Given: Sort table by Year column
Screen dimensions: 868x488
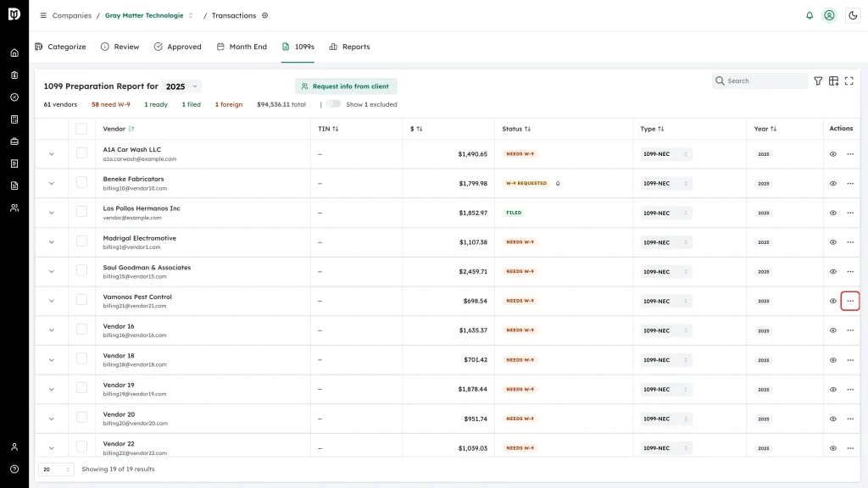Looking at the screenshot, I should point(765,129).
